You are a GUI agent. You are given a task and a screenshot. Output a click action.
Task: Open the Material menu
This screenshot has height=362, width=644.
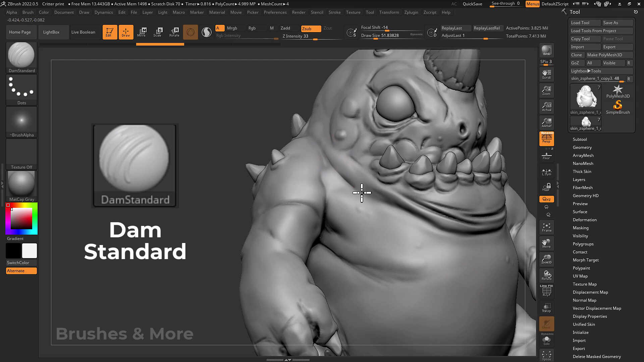pyautogui.click(x=217, y=12)
